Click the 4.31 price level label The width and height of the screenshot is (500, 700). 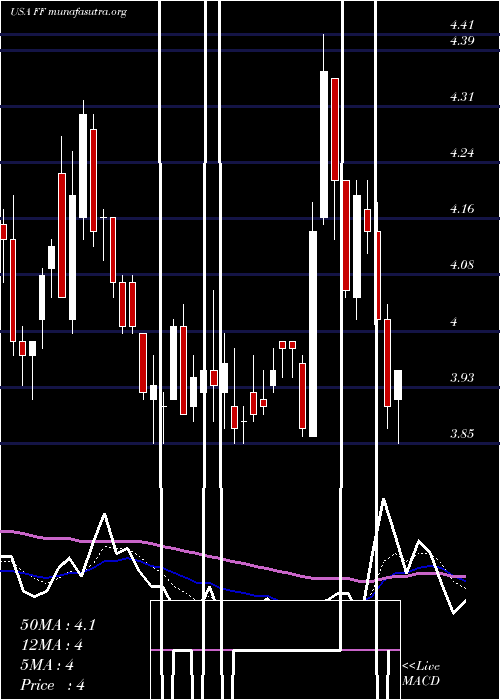point(462,96)
